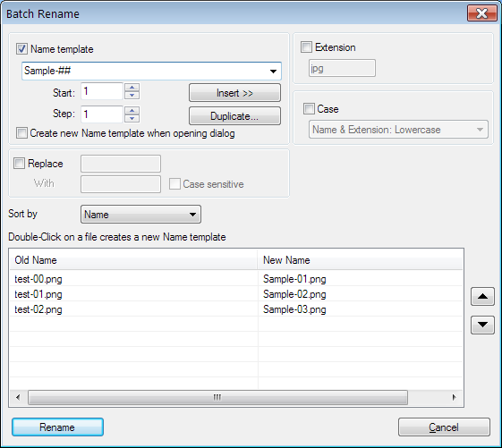This screenshot has width=502, height=448.
Task: Click the list's left scroll arrow
Action: (x=18, y=397)
